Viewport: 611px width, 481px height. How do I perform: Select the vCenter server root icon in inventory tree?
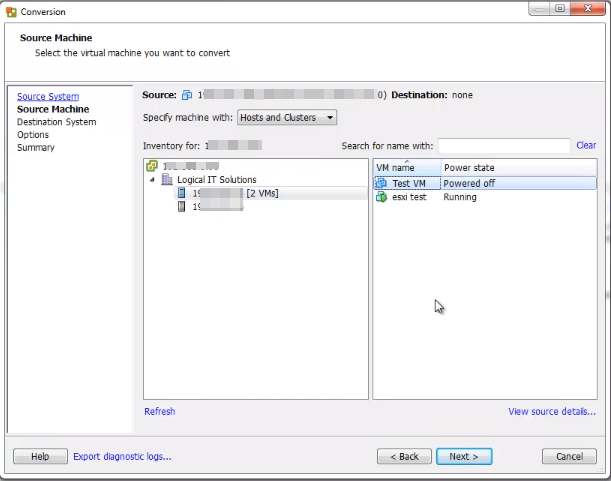(152, 166)
